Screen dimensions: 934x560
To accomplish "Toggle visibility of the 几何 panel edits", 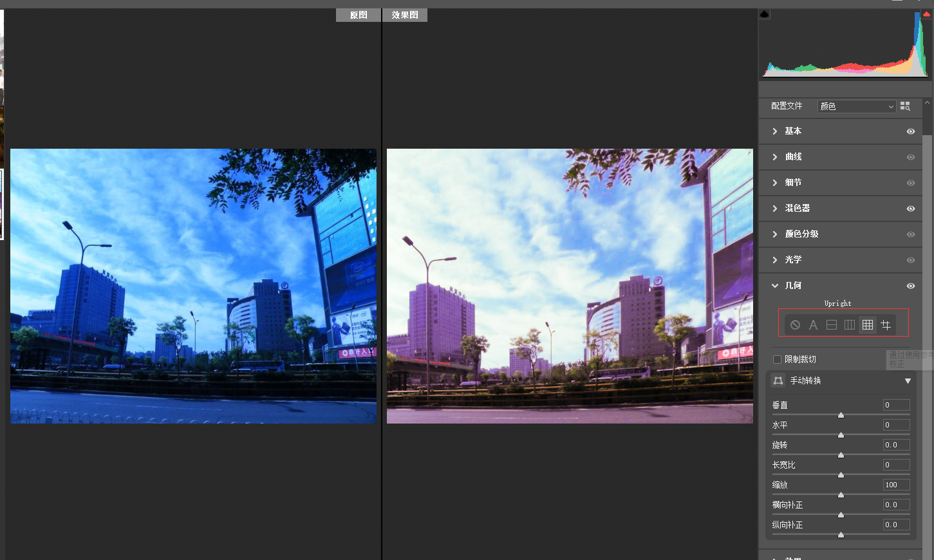I will [910, 286].
